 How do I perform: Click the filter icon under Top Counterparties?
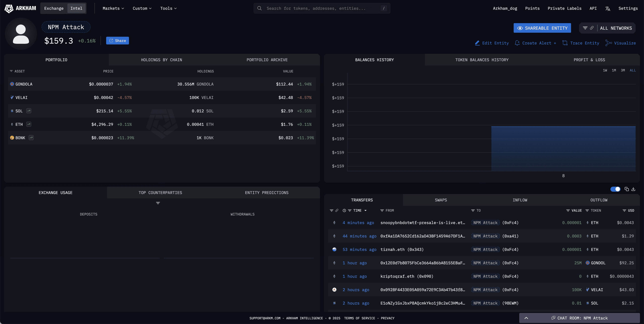pyautogui.click(x=158, y=203)
